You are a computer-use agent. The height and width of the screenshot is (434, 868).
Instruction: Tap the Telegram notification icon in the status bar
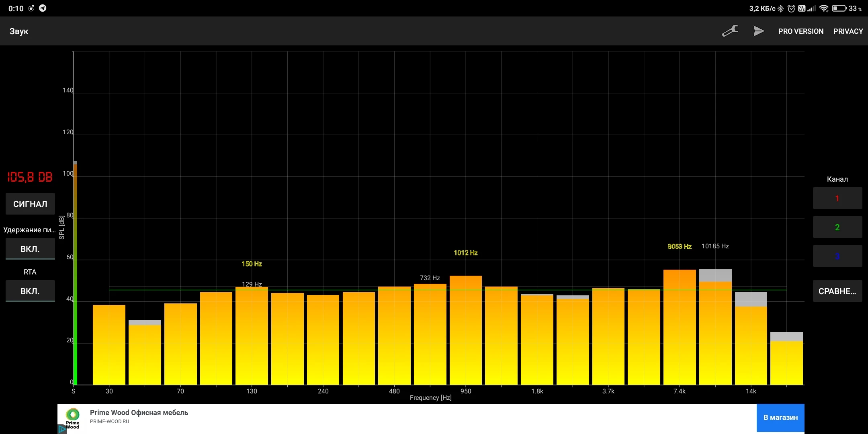43,8
